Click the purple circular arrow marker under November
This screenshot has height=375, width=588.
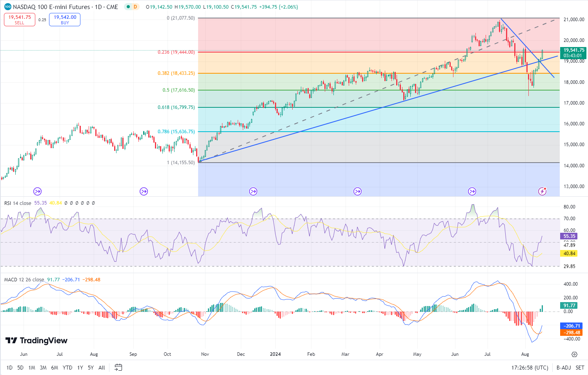point(253,191)
